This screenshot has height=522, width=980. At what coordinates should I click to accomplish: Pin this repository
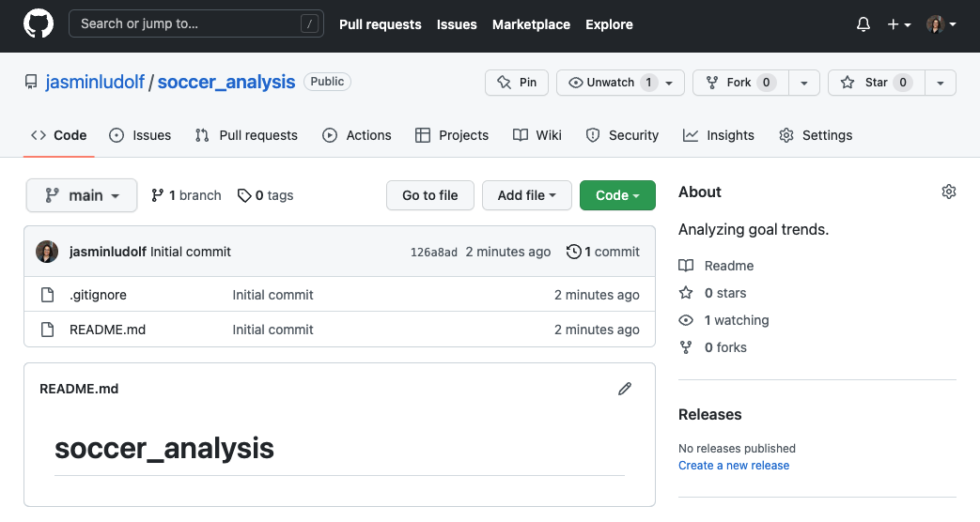(516, 83)
